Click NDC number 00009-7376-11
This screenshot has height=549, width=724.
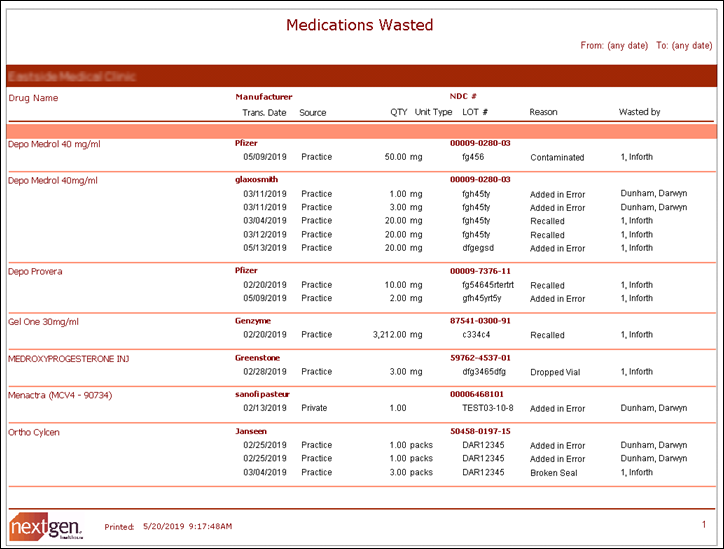(480, 271)
